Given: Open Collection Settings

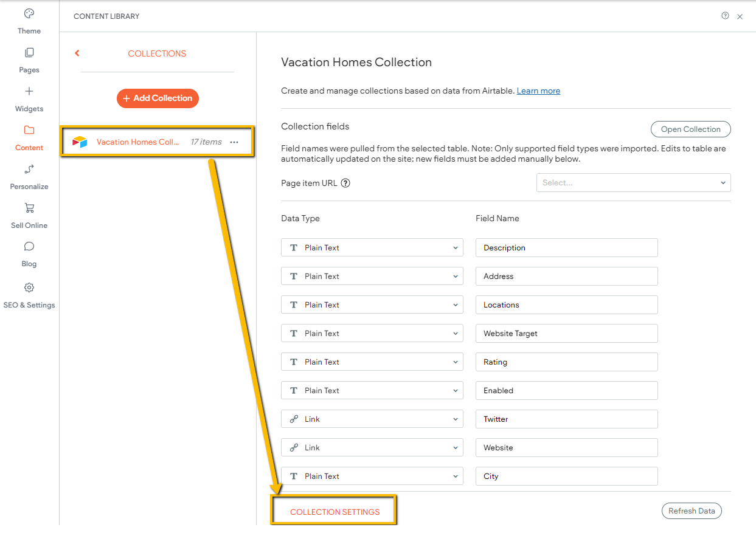Looking at the screenshot, I should click(x=334, y=511).
